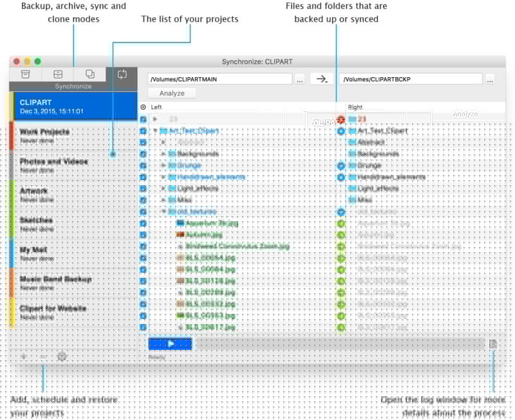Click the Autumn.jpg thumbnail icon
Image resolution: width=515 pixels, height=420 pixels.
coord(180,235)
